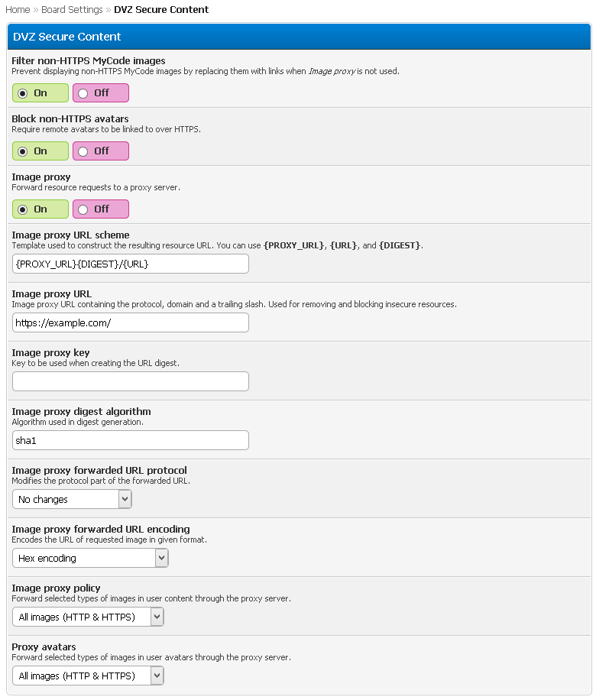Click the DVZ Secure Content breadcrumb text
The image size is (596, 700).
pos(161,10)
